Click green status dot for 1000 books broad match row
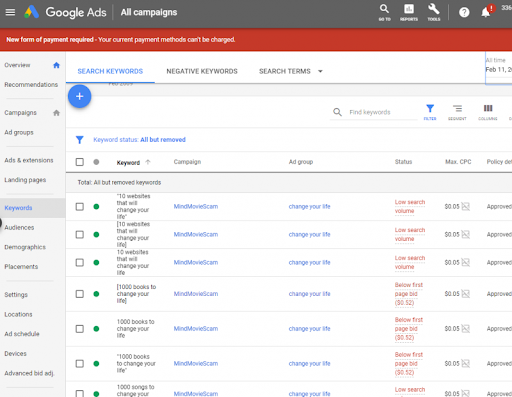The width and height of the screenshot is (512, 397). [96, 329]
